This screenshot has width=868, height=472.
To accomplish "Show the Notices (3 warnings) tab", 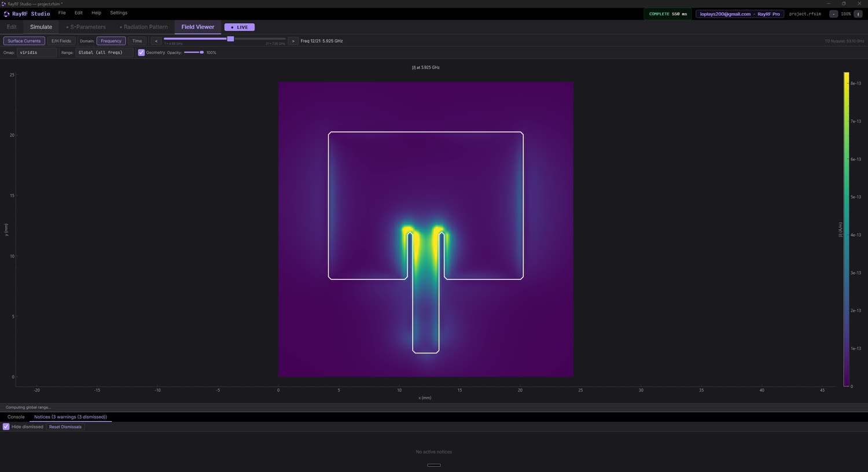I will 71,417.
